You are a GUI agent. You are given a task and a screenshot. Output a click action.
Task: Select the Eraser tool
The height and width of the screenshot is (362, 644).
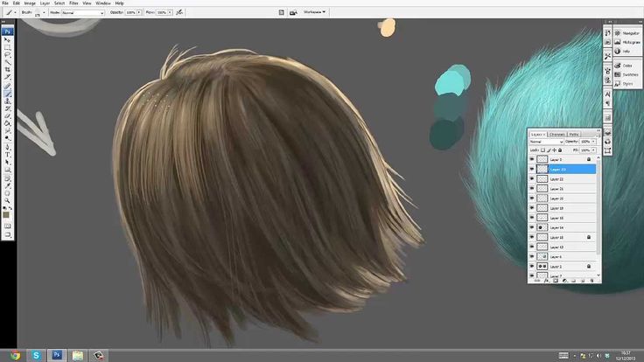coord(7,116)
